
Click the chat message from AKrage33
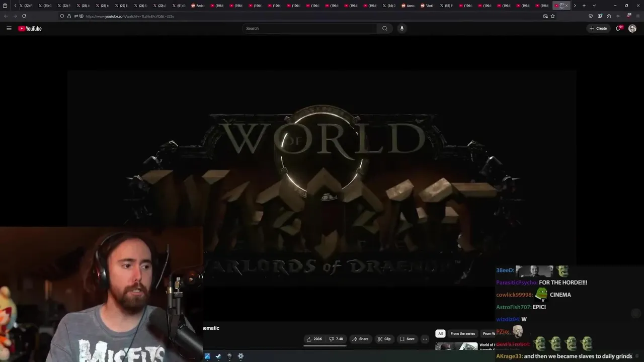click(x=564, y=356)
